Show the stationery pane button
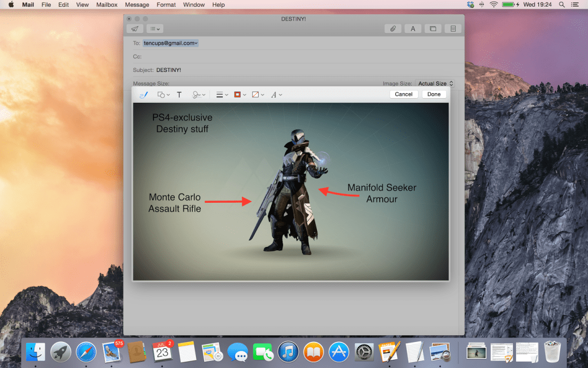 point(453,28)
